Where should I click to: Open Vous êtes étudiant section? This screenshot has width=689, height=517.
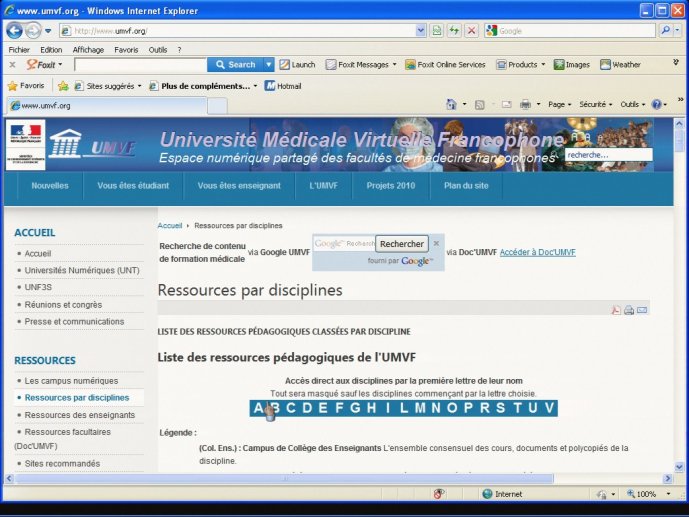[x=133, y=185]
